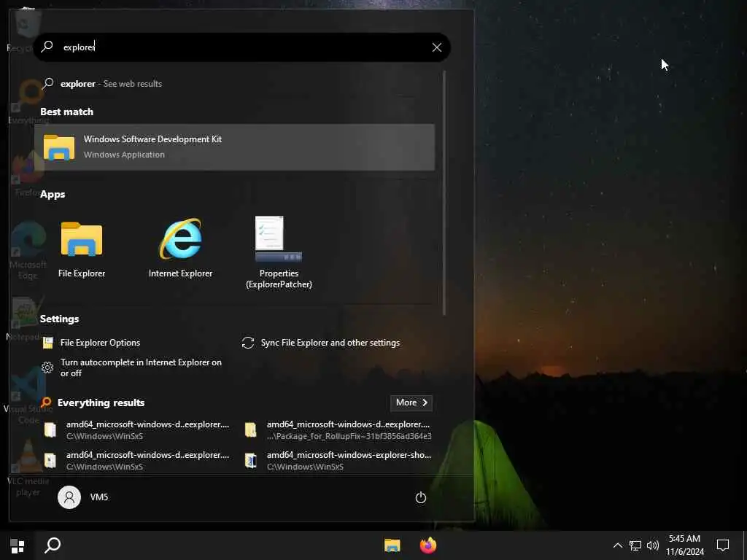Open Properties (ExplorerPatcher) app result
Viewport: 747px width, 560px height.
tap(279, 253)
